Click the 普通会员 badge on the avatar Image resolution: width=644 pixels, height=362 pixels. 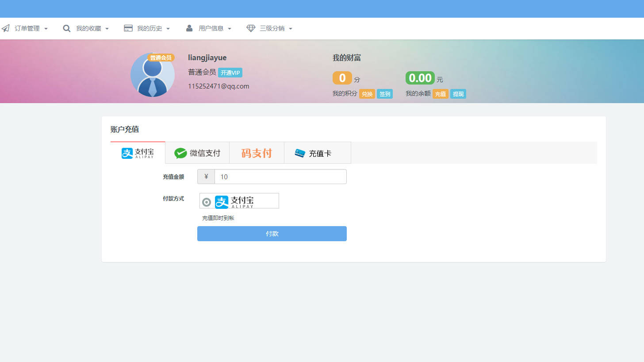161,58
